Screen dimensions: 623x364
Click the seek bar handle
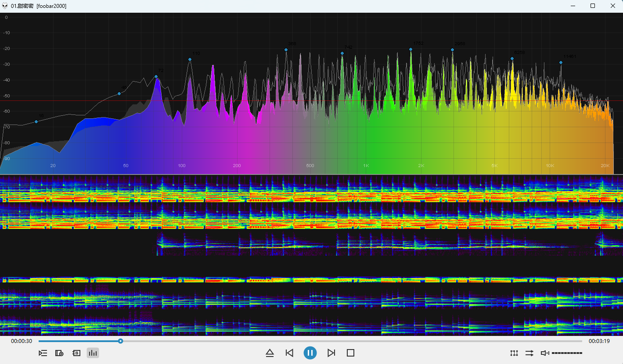(x=121, y=341)
